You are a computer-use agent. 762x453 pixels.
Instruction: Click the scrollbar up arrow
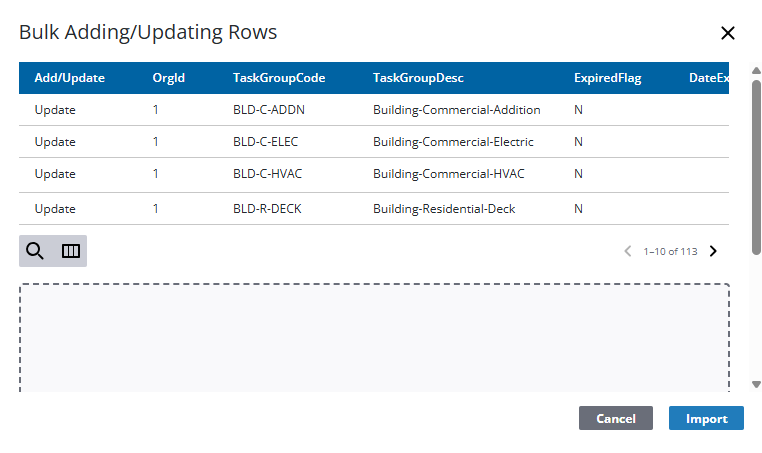click(756, 69)
